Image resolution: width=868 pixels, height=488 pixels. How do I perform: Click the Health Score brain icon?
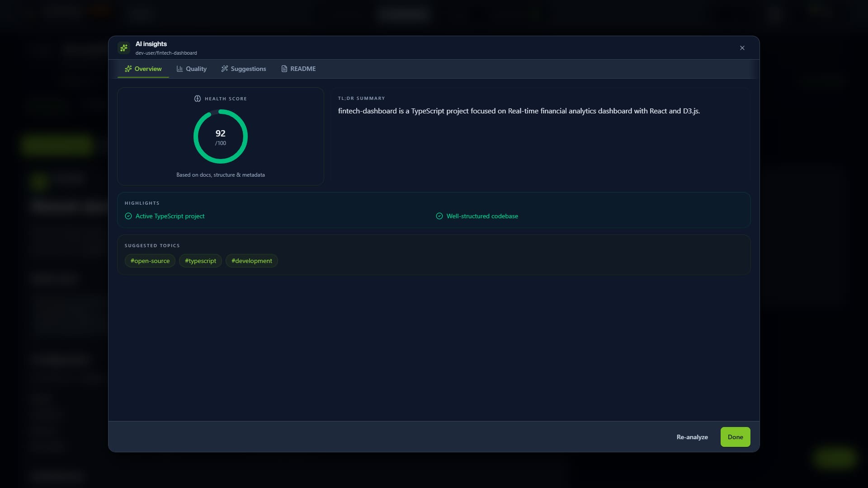[x=198, y=99]
